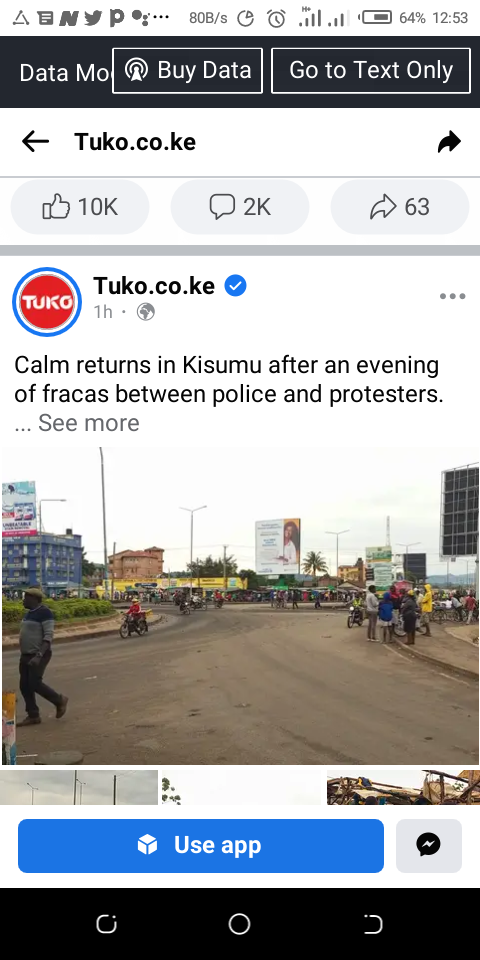Screen dimensions: 480x960
Task: Tap the Android recent apps button
Action: tap(107, 924)
